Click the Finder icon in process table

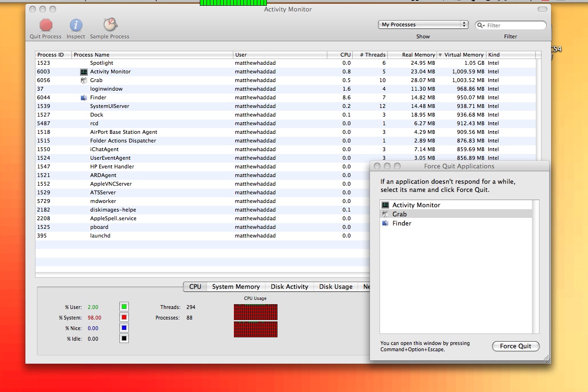point(84,97)
